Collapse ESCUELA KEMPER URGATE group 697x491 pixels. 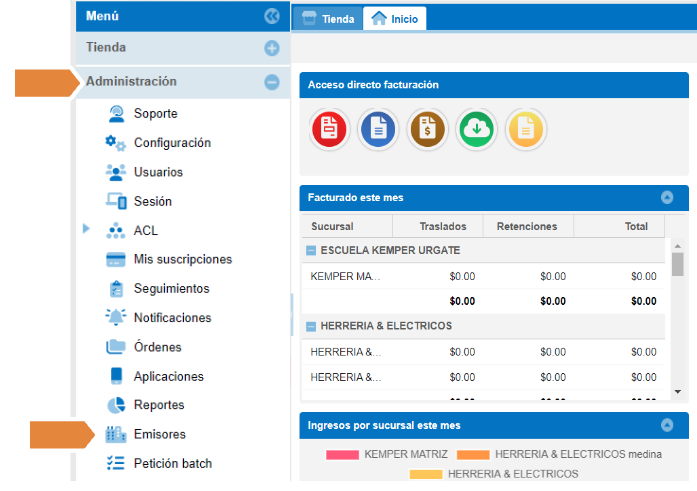click(x=311, y=251)
